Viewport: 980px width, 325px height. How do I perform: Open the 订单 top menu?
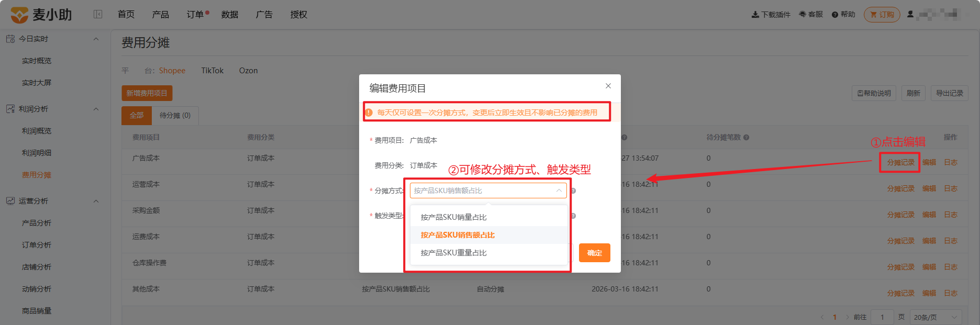pos(195,15)
